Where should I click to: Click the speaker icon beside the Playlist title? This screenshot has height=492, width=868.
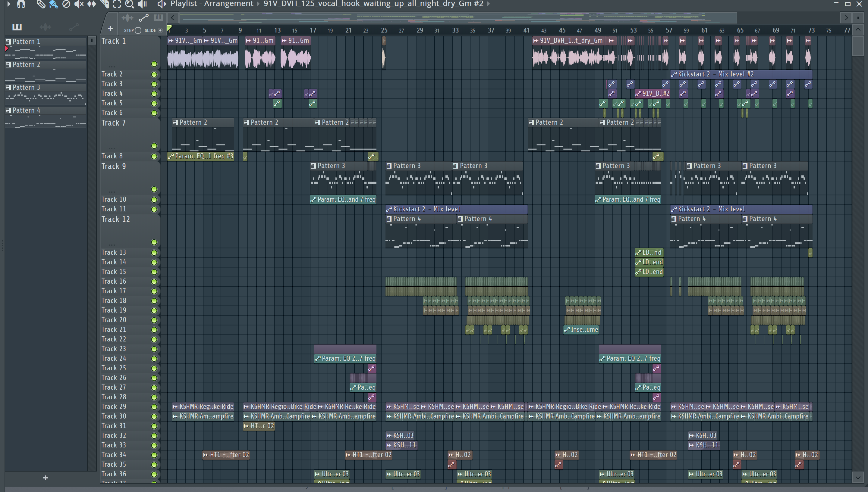tap(162, 4)
